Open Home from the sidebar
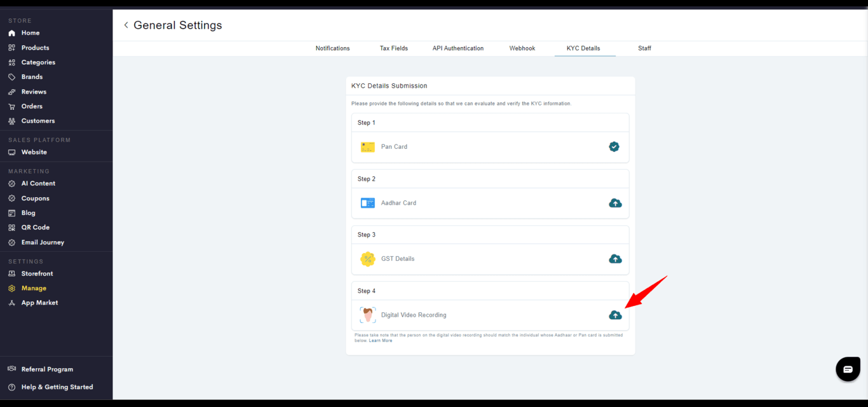The height and width of the screenshot is (407, 868). [30, 33]
